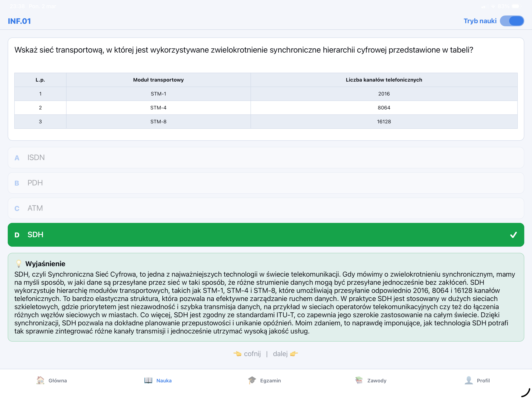Click the left pointing hand icon
The width and height of the screenshot is (532, 399).
pos(237,354)
